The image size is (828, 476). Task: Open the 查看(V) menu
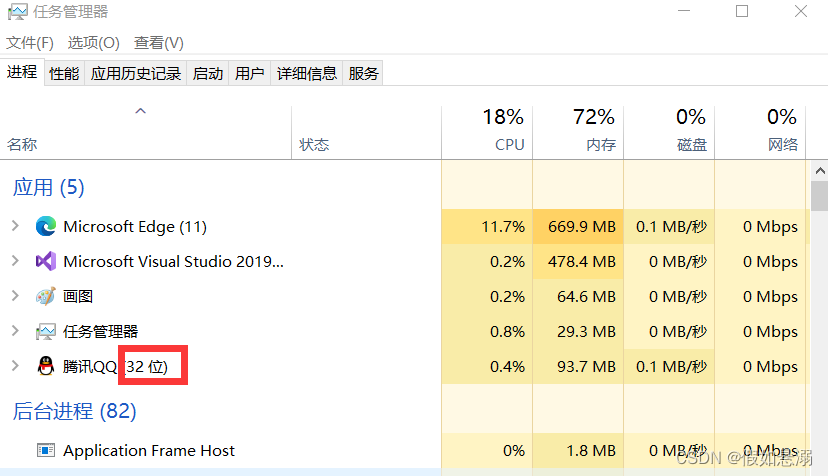point(158,42)
